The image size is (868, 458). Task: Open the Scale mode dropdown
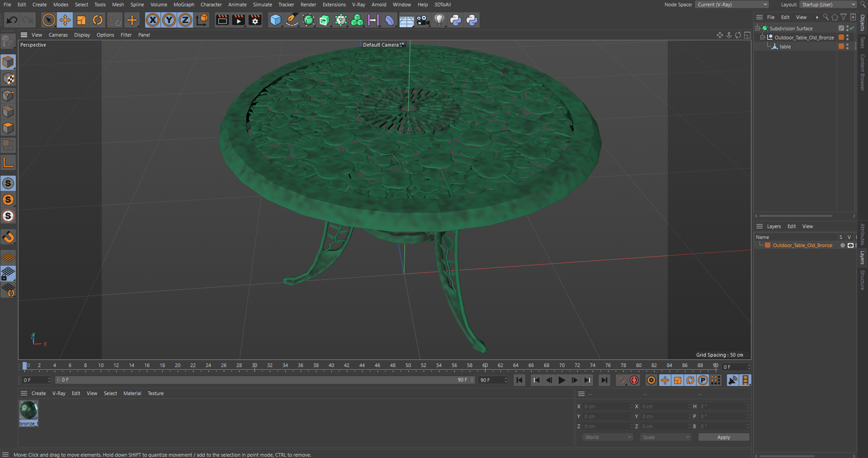[665, 437]
